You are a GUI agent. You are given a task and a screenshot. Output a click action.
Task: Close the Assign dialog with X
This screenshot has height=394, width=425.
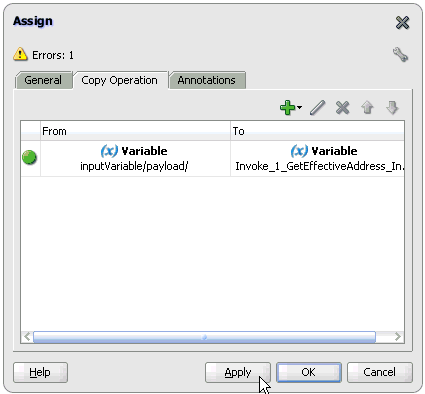[x=402, y=23]
